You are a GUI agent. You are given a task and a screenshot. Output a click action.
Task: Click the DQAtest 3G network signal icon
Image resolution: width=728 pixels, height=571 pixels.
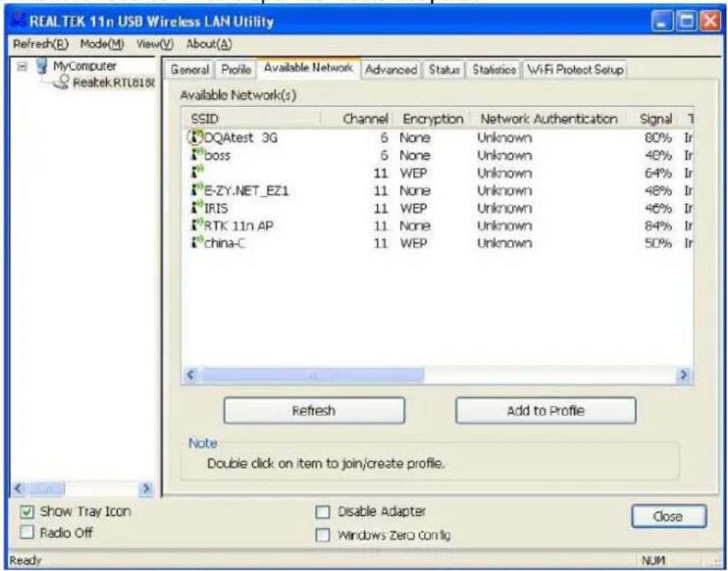click(196, 137)
